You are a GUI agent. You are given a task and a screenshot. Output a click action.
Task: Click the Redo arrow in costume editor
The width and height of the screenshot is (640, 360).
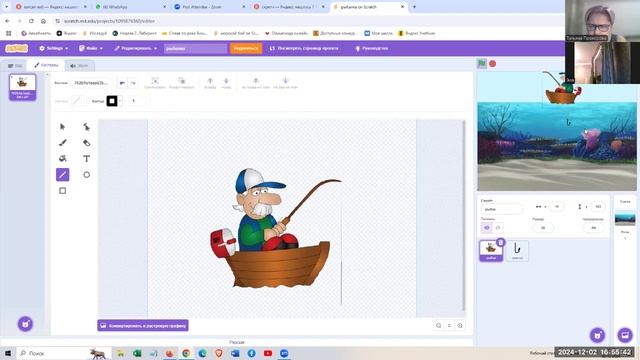click(133, 83)
